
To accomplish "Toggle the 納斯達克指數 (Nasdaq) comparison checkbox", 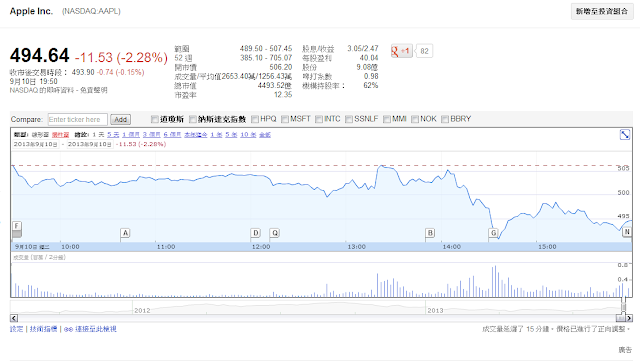I will pyautogui.click(x=193, y=119).
